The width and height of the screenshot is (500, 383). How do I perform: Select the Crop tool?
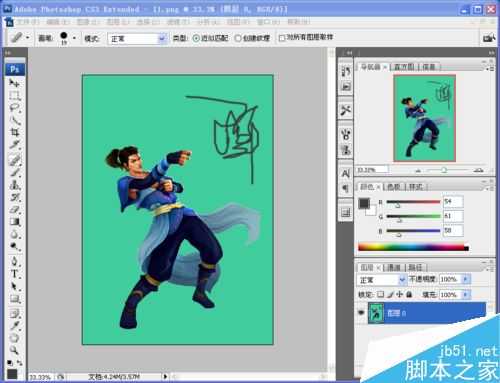(14, 132)
